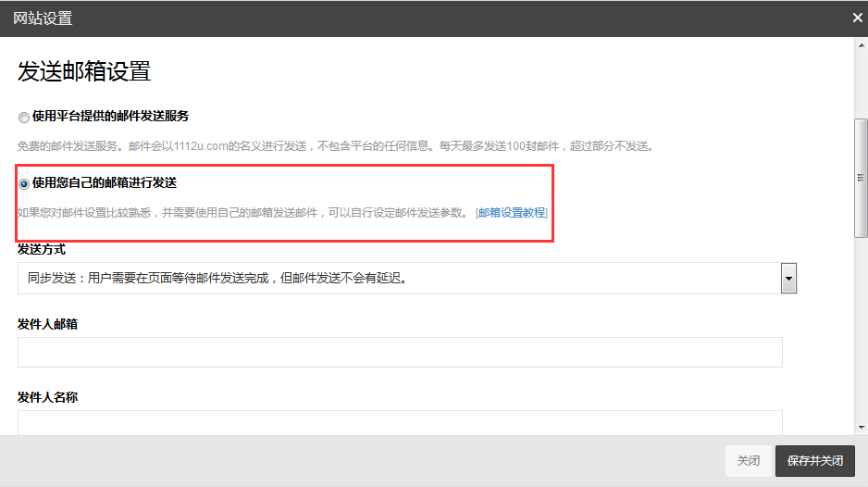This screenshot has height=487, width=868.
Task: Click the 关闭 button
Action: tap(749, 461)
